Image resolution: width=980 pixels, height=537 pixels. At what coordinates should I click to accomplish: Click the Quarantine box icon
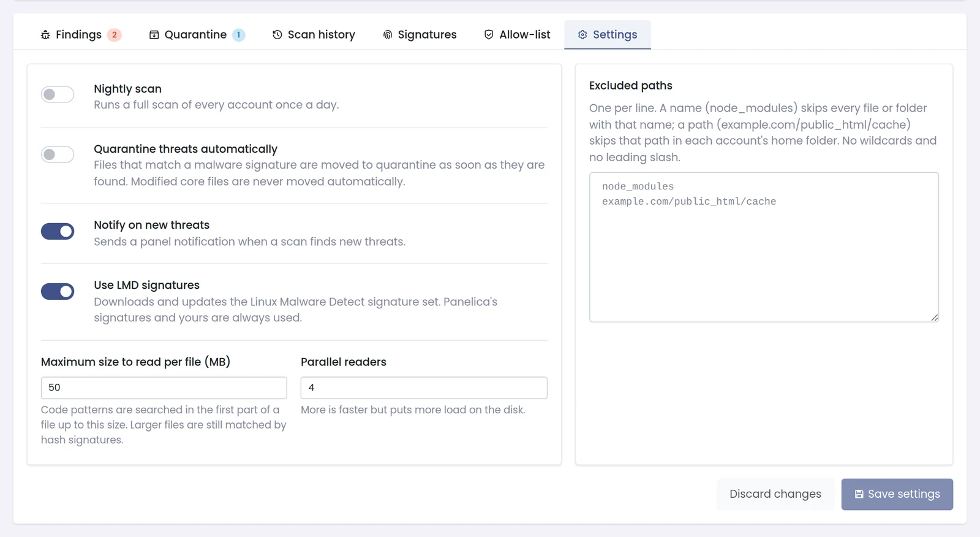pyautogui.click(x=154, y=35)
